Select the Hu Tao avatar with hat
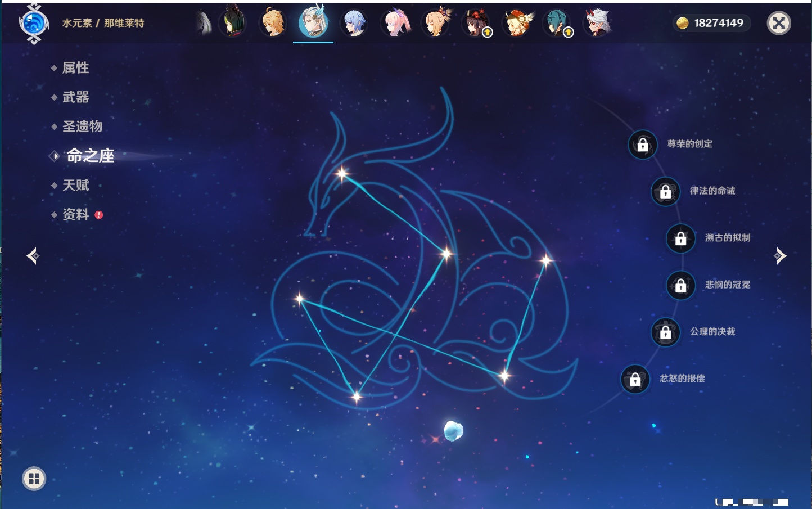The image size is (812, 509). click(x=476, y=23)
